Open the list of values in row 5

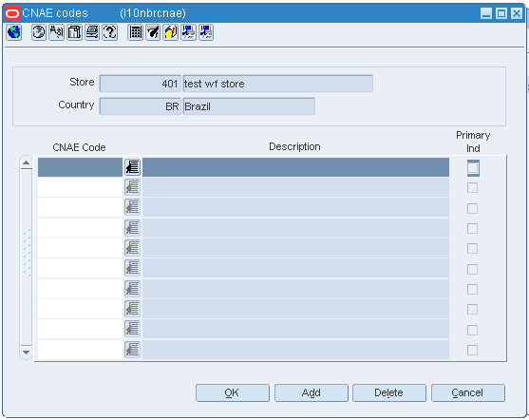[x=133, y=248]
